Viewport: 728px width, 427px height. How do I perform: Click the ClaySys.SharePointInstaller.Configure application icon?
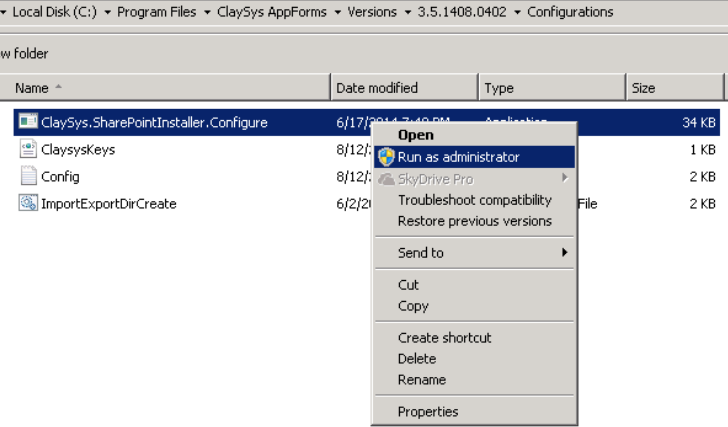click(28, 122)
